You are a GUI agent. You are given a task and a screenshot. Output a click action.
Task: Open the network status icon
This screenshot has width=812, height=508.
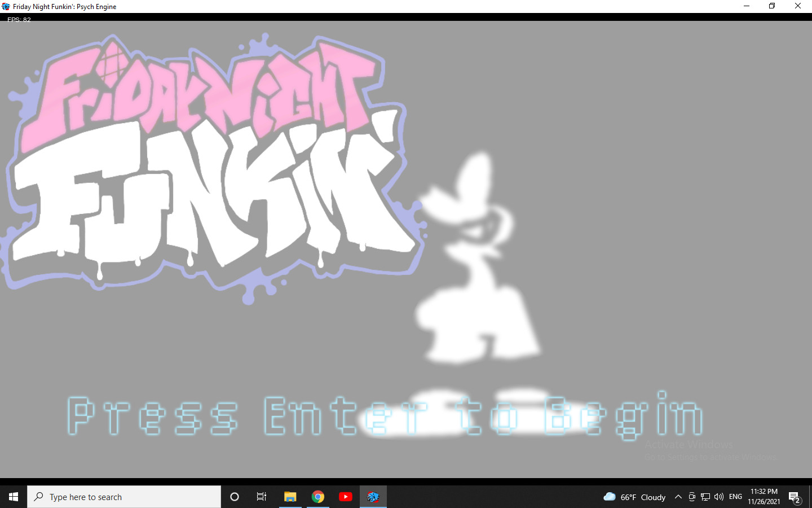tap(705, 497)
